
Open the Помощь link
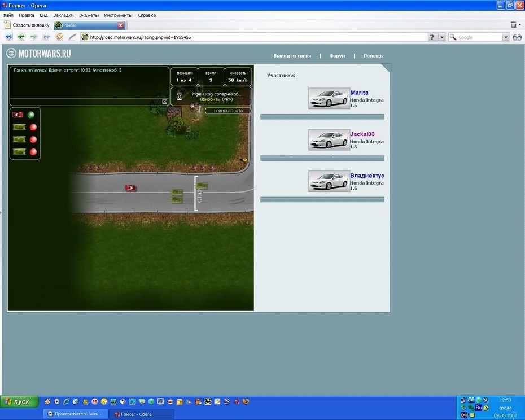click(x=373, y=56)
